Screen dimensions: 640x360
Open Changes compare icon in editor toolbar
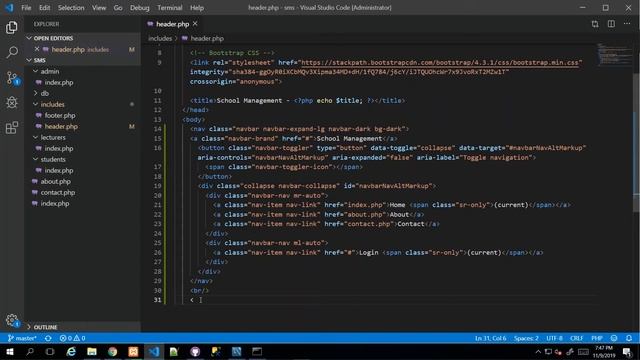(x=595, y=24)
